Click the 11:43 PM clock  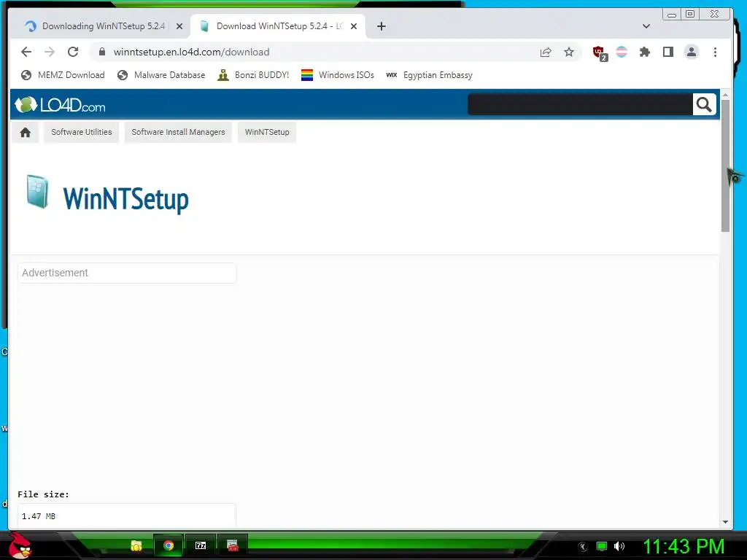[684, 546]
